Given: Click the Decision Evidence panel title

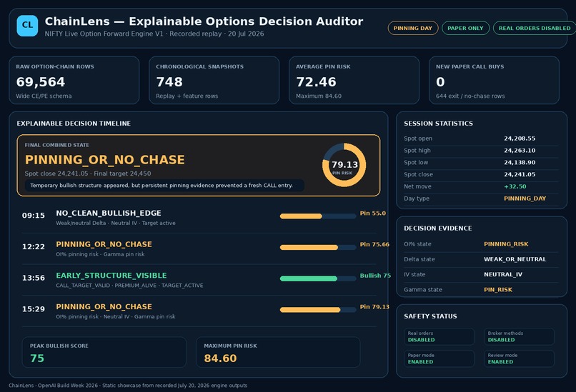Looking at the screenshot, I should tap(438, 228).
